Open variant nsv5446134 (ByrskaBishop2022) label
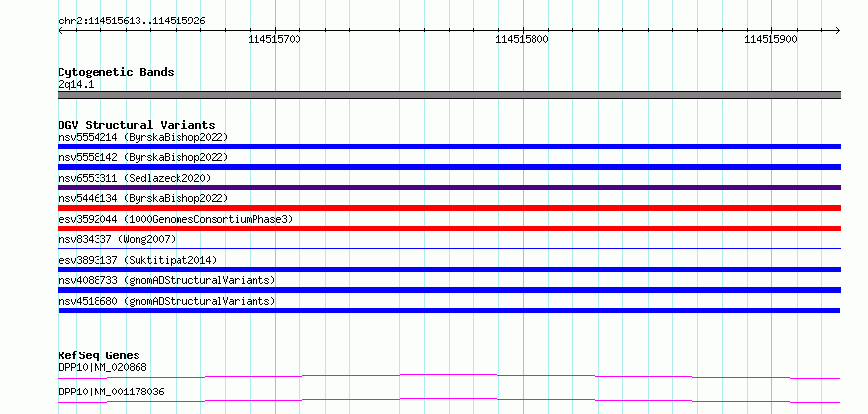The width and height of the screenshot is (868, 414). tap(143, 198)
